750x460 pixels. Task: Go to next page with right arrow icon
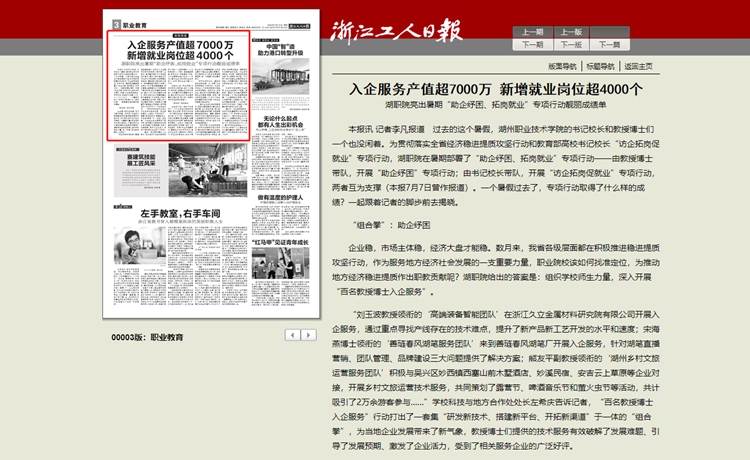tap(309, 335)
